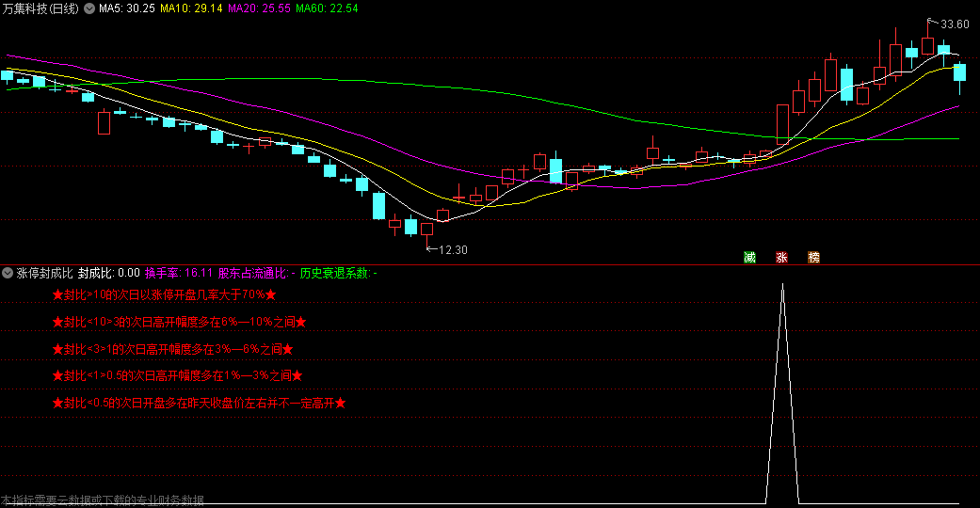980x508 pixels.
Task: Click the white peak spike in indicator panel
Action: (x=782, y=393)
